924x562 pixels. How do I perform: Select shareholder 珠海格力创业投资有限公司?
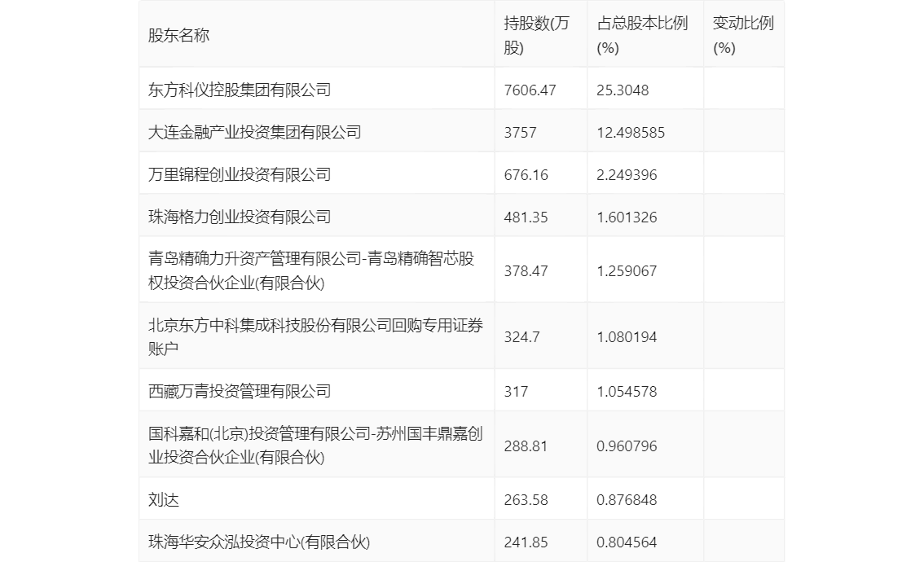(240, 217)
